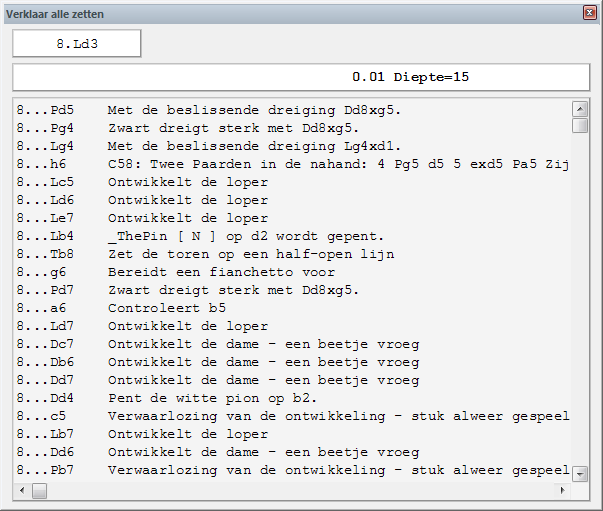Click the horizontal scrollbar thumb

39,491
